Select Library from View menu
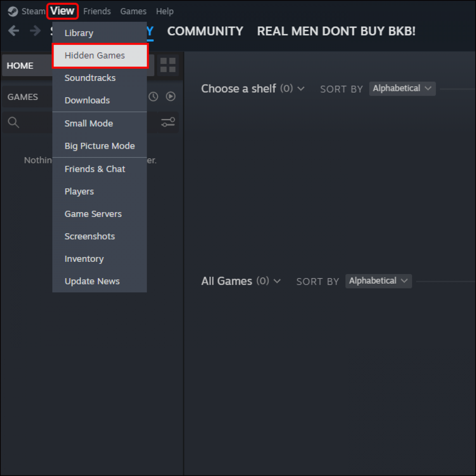 (x=100, y=33)
